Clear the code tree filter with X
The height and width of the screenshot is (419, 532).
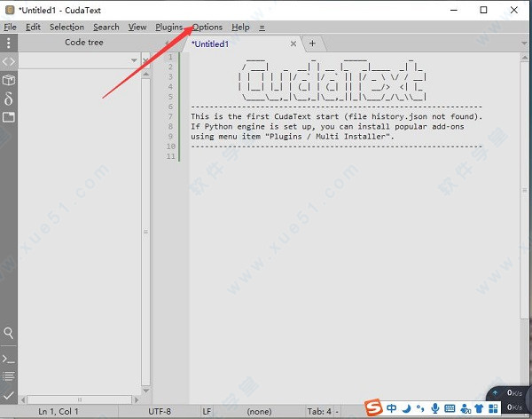[x=145, y=61]
